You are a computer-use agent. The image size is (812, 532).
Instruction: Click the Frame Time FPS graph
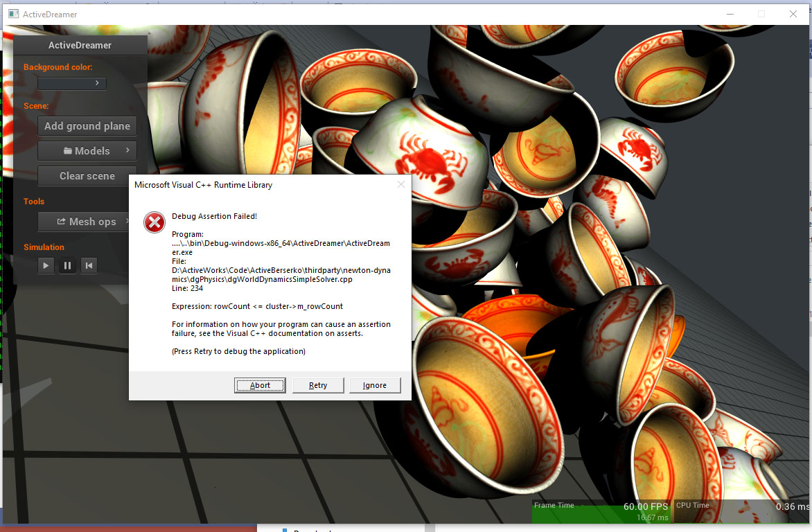click(x=601, y=511)
